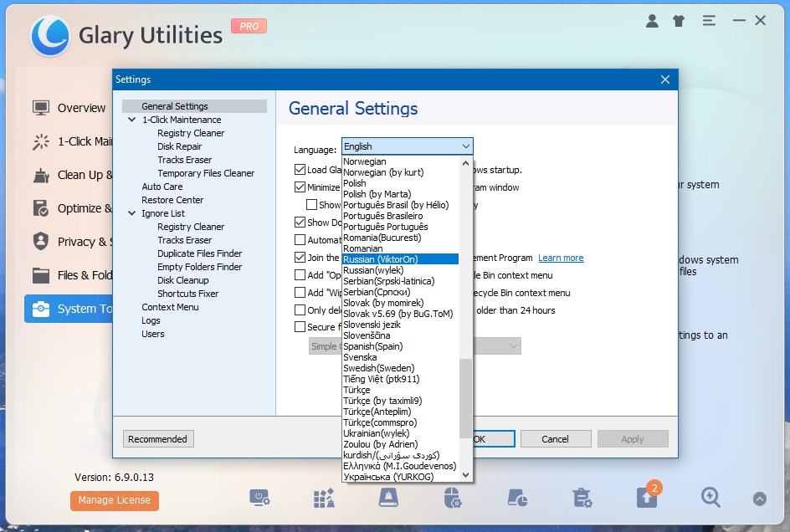Open 1-Click Maintenance in main sidebar

pyautogui.click(x=71, y=141)
